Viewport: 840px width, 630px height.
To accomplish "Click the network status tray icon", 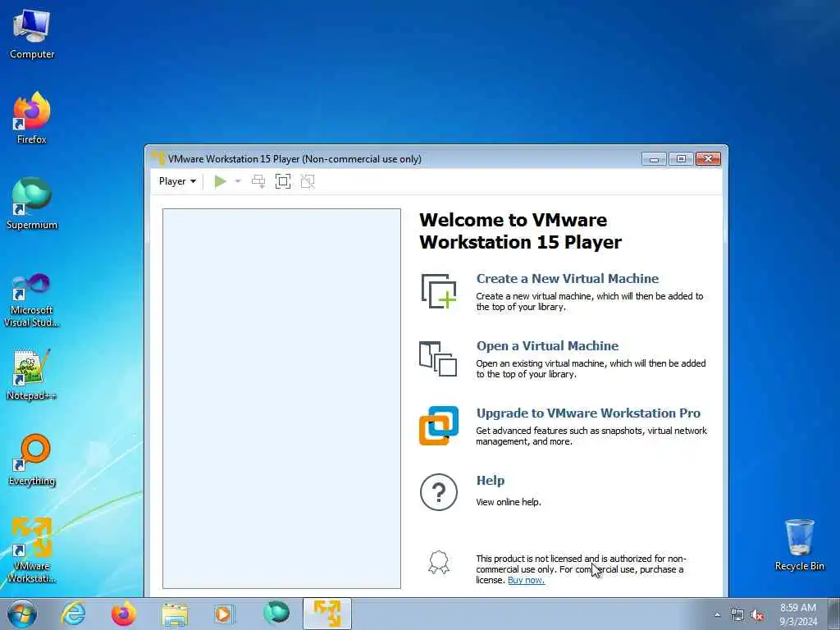I will pos(737,615).
